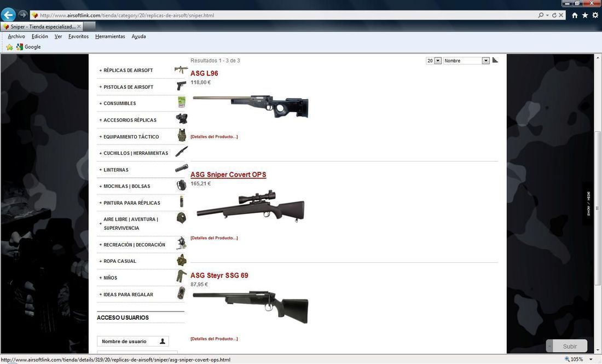Click the rifle icon beside Réplicas de Airsoft

(181, 70)
